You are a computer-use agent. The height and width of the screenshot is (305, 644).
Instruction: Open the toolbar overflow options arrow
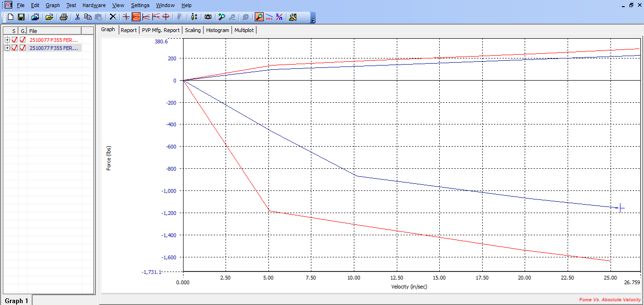point(313,19)
